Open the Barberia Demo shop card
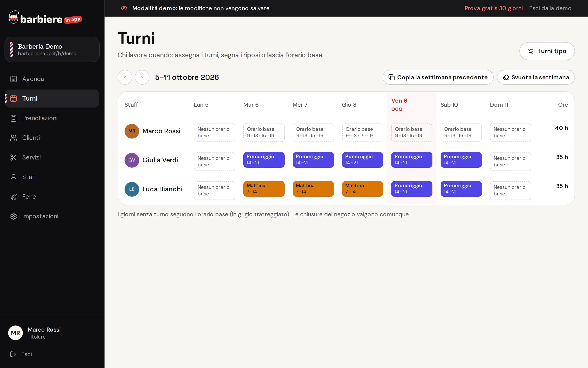The height and width of the screenshot is (368, 588). pyautogui.click(x=52, y=49)
